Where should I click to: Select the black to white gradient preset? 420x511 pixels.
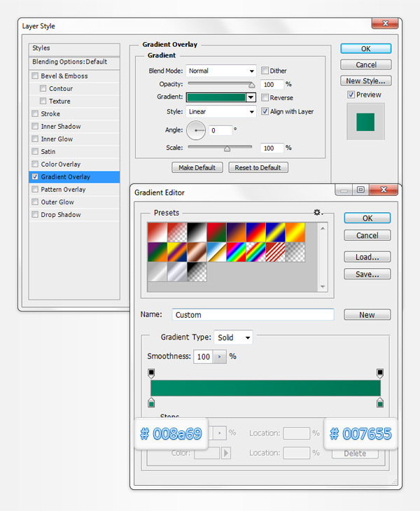click(x=197, y=232)
